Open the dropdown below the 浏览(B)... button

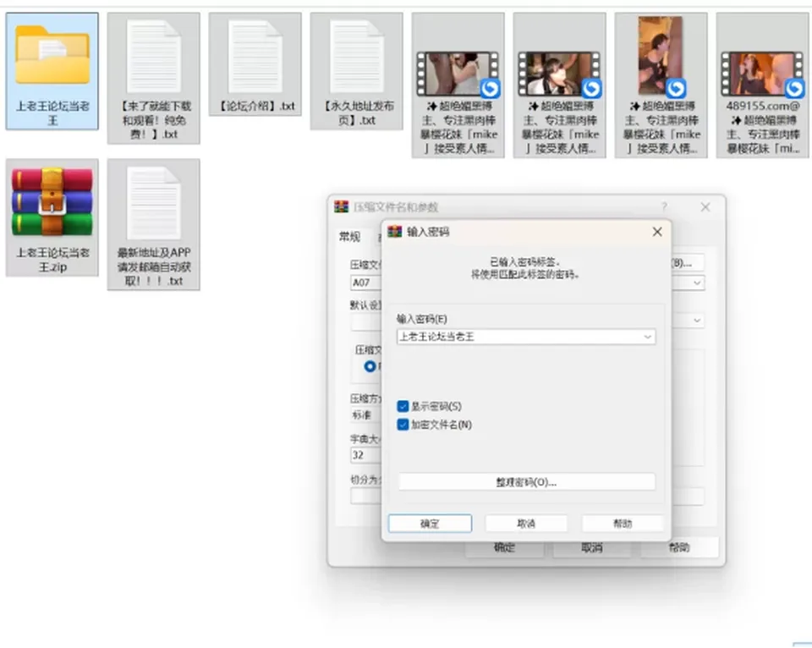[697, 283]
